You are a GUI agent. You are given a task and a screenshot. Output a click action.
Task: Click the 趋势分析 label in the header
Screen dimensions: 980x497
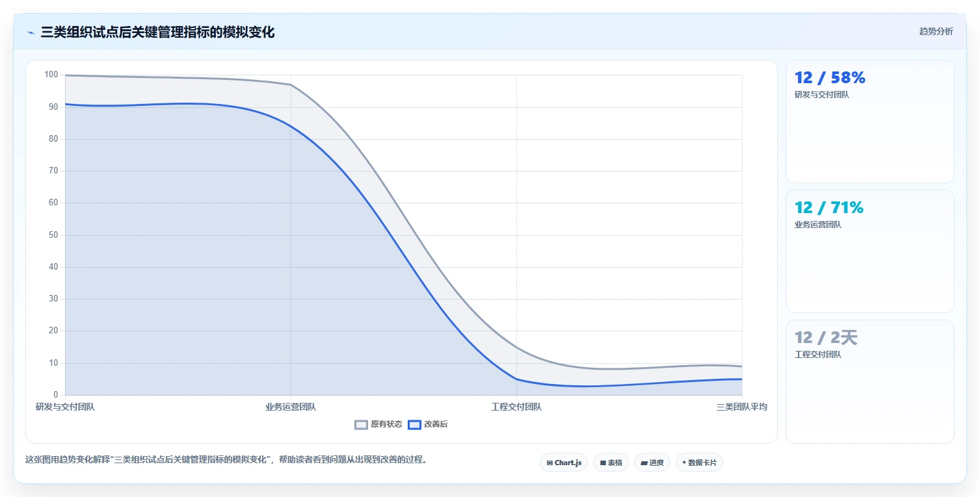[x=936, y=32]
